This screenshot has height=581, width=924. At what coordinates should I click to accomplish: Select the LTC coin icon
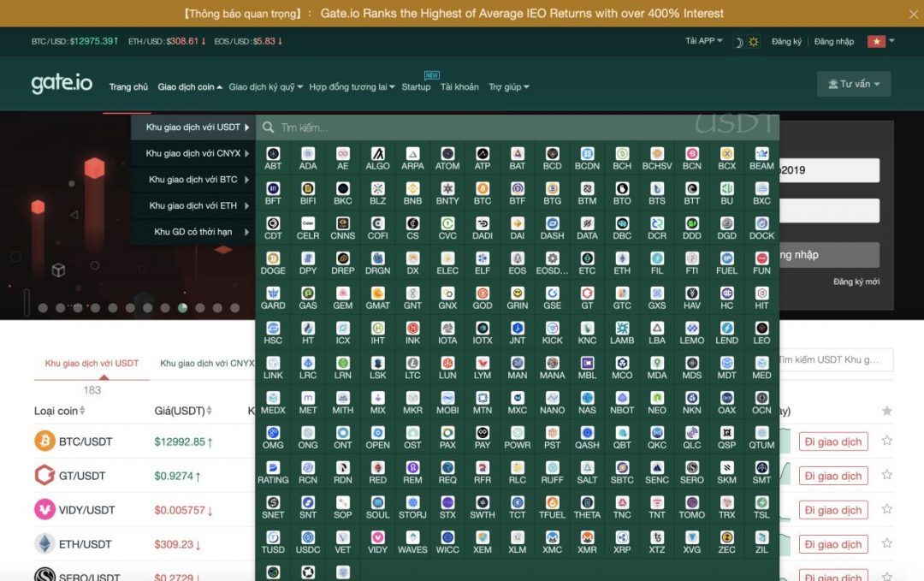(x=412, y=363)
